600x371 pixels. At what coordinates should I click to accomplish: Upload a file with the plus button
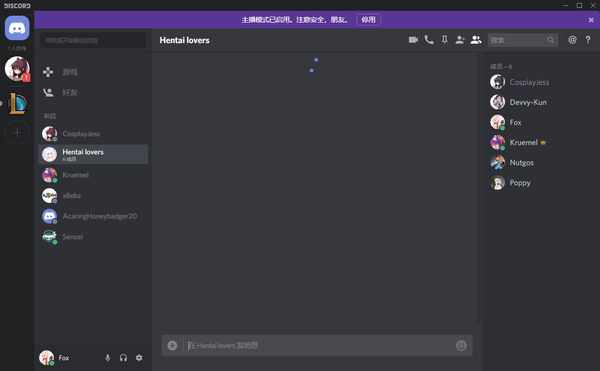pos(173,346)
